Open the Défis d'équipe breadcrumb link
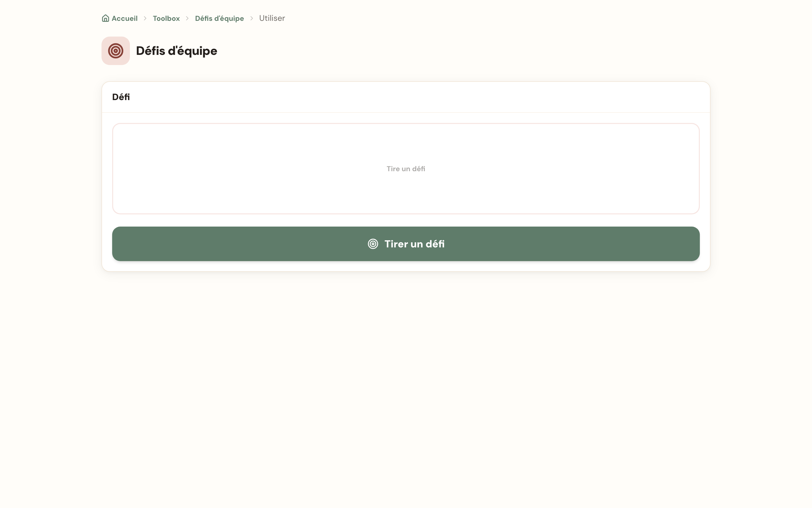812x508 pixels. tap(219, 19)
